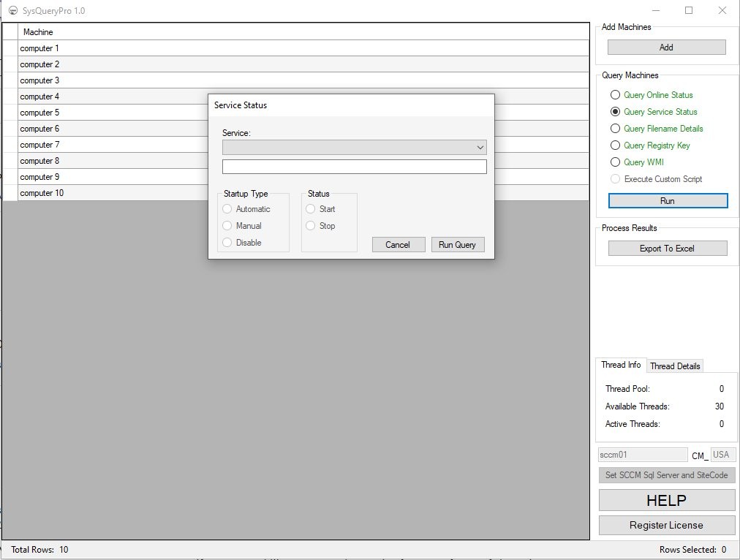This screenshot has height=560, width=740.
Task: Click the Register License button
Action: (x=667, y=525)
